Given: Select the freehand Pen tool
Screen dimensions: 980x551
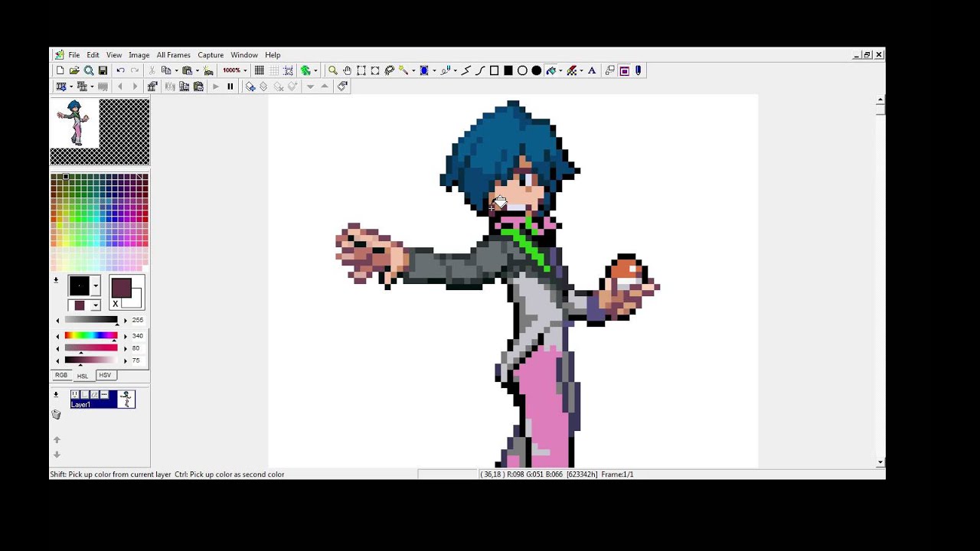Looking at the screenshot, I should [446, 70].
